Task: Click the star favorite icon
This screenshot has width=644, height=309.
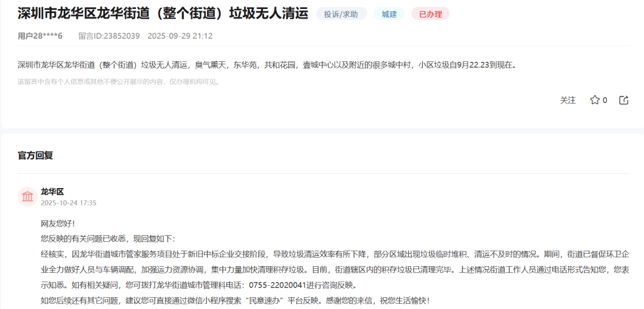Action: pyautogui.click(x=595, y=100)
